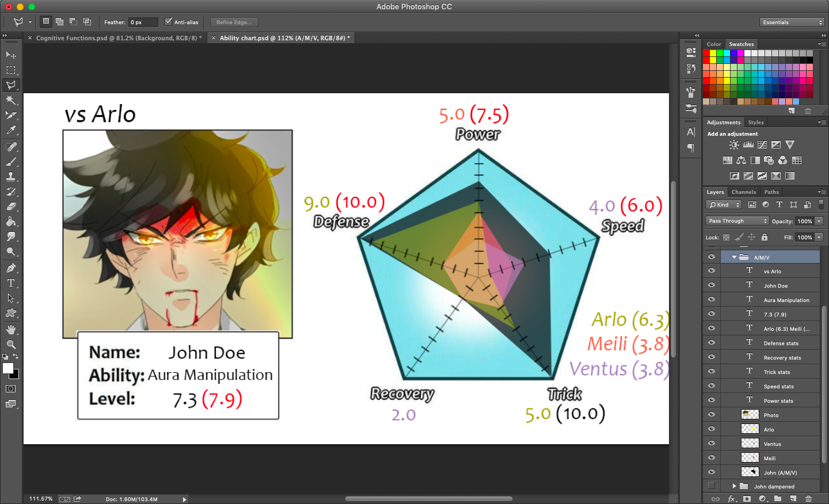Pick the red swatch in Swatches panel
The width and height of the screenshot is (829, 504).
pos(706,54)
